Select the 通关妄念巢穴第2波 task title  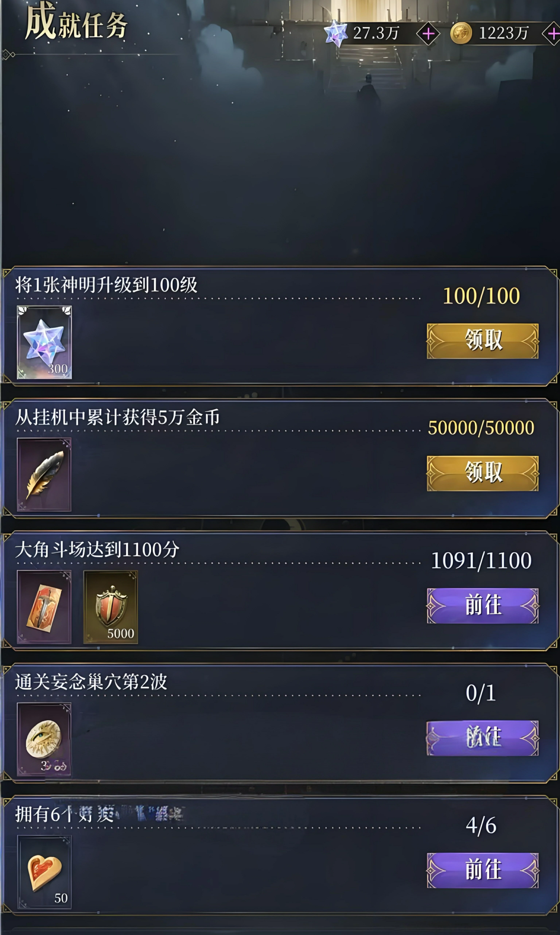(91, 682)
